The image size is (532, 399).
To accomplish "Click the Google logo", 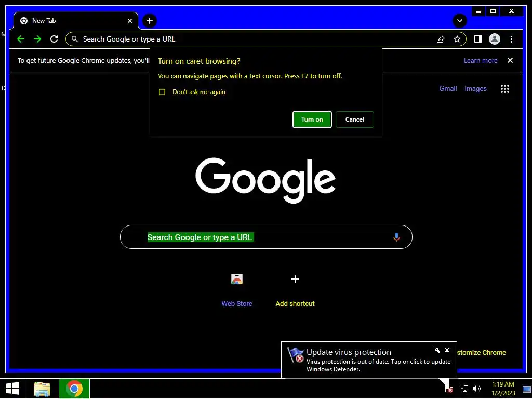I will click(265, 180).
